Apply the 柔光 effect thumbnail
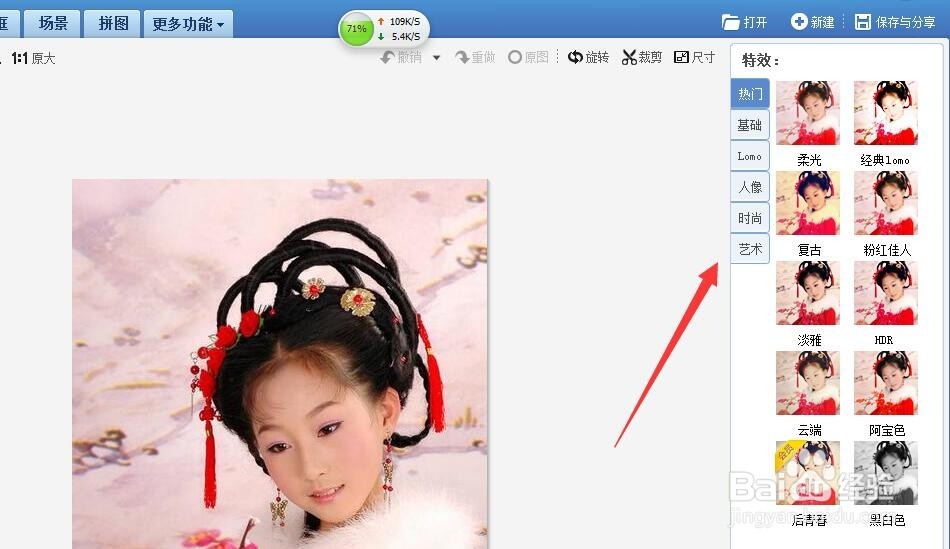 click(x=808, y=113)
